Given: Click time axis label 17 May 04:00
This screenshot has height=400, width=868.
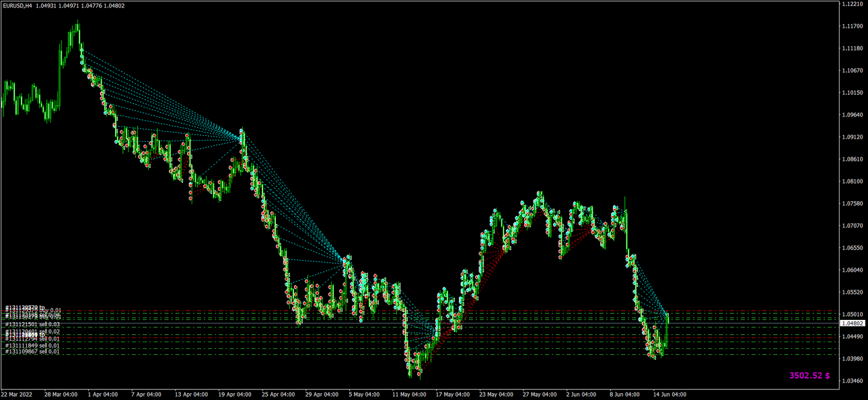Looking at the screenshot, I should (452, 395).
